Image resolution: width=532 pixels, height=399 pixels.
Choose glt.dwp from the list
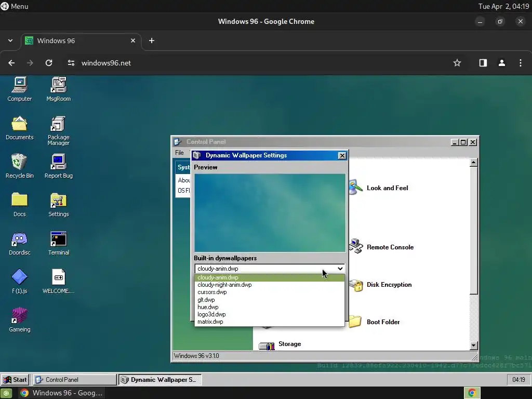tap(270, 300)
